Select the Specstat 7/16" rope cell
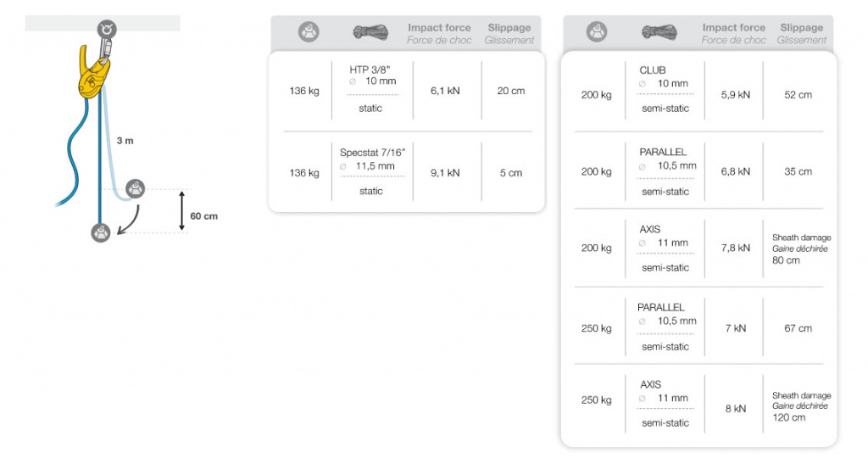This screenshot has width=868, height=464. coord(373,171)
